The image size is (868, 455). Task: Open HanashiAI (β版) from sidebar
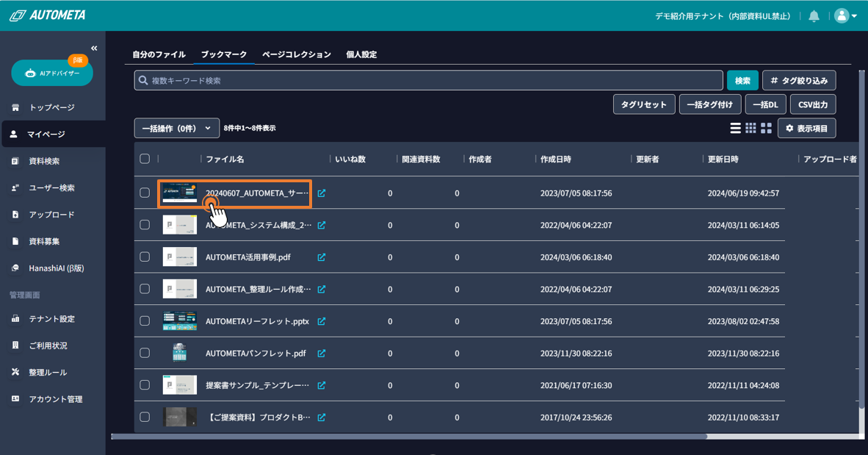click(57, 268)
